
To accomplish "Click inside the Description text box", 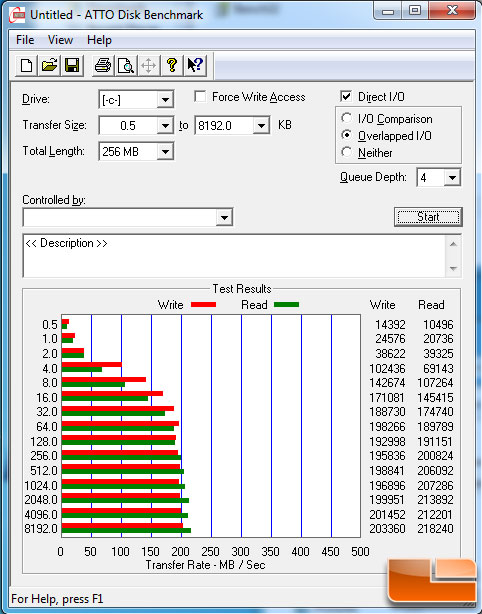I will coord(234,256).
